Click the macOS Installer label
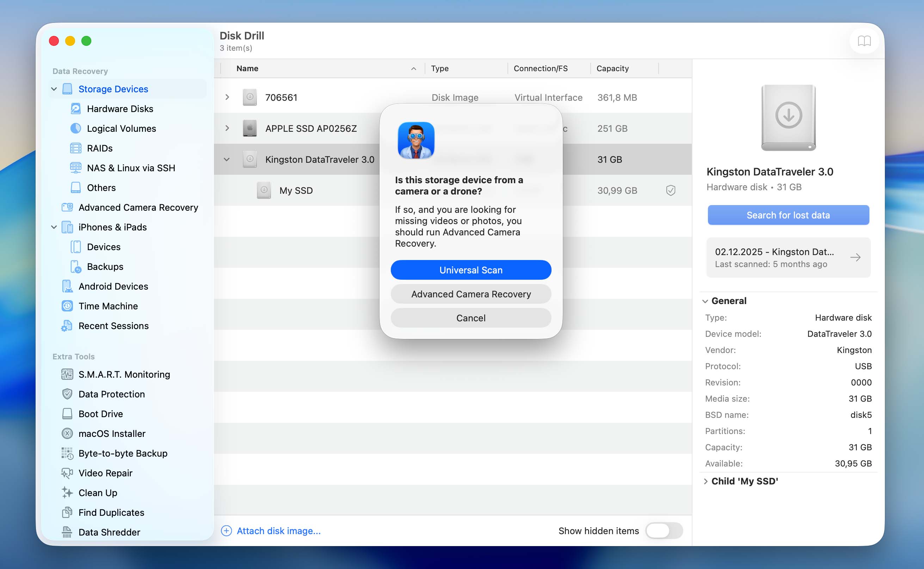This screenshot has height=569, width=924. click(112, 433)
